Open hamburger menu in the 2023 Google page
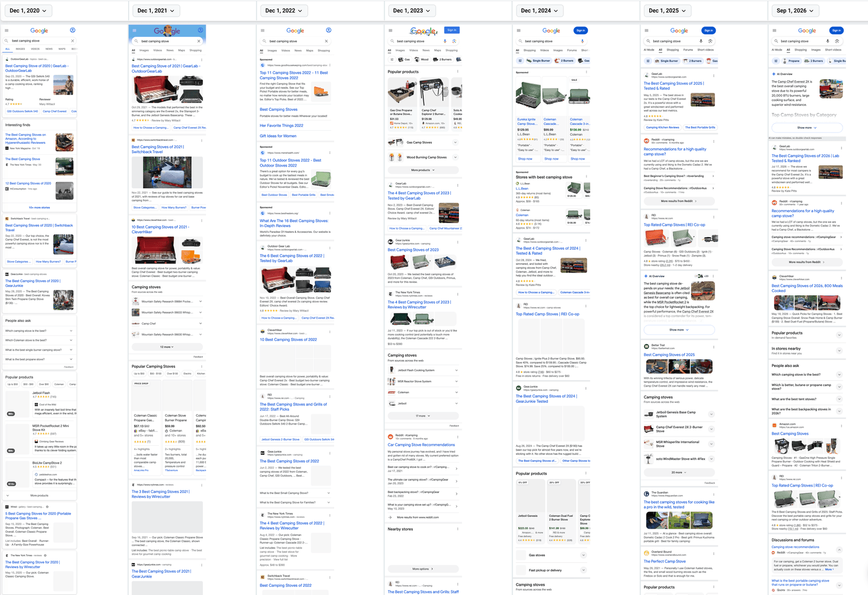Viewport: 868px width, 595px height. [391, 30]
